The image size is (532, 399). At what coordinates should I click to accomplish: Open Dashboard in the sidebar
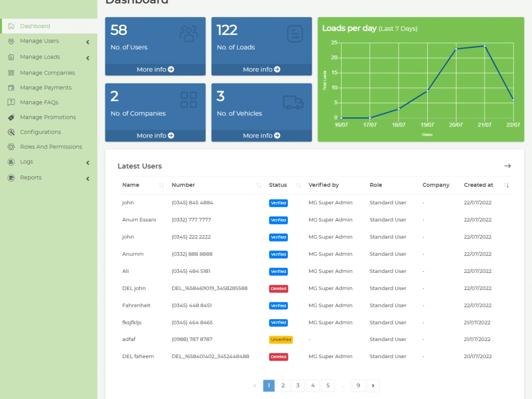pyautogui.click(x=49, y=26)
